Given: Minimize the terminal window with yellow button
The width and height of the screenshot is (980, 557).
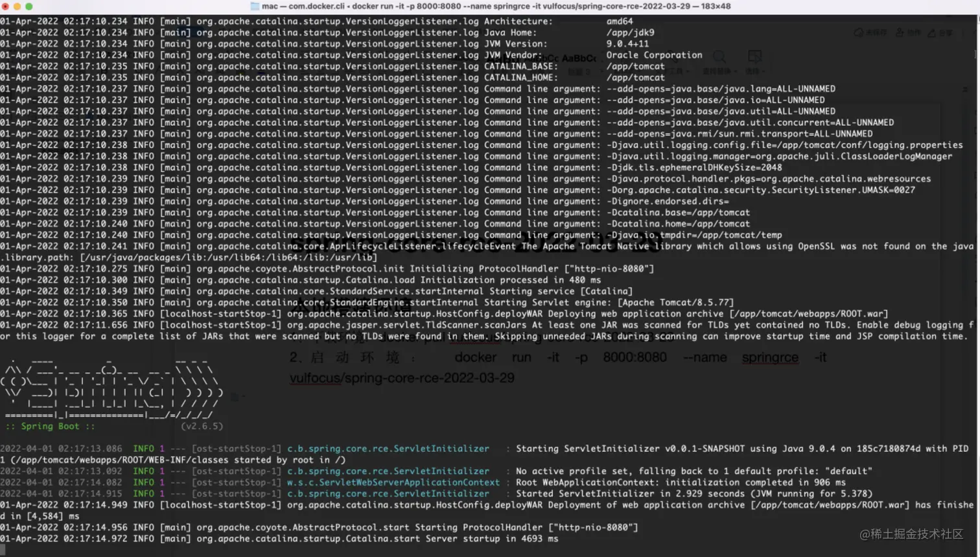Looking at the screenshot, I should [x=17, y=6].
